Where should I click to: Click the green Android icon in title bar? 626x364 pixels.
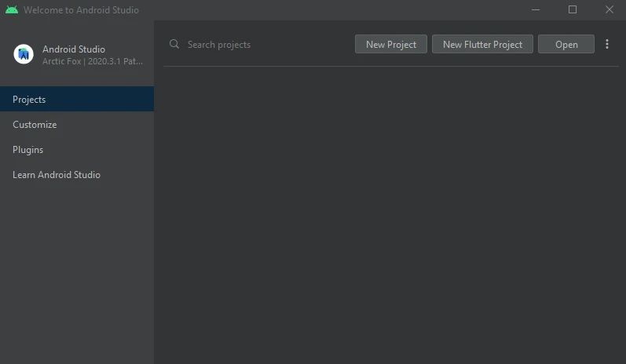point(12,9)
